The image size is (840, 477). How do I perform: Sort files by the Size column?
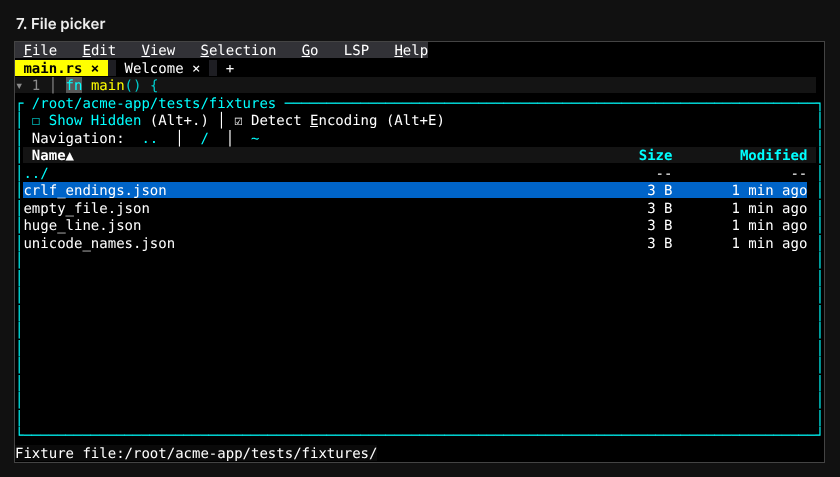pos(655,155)
